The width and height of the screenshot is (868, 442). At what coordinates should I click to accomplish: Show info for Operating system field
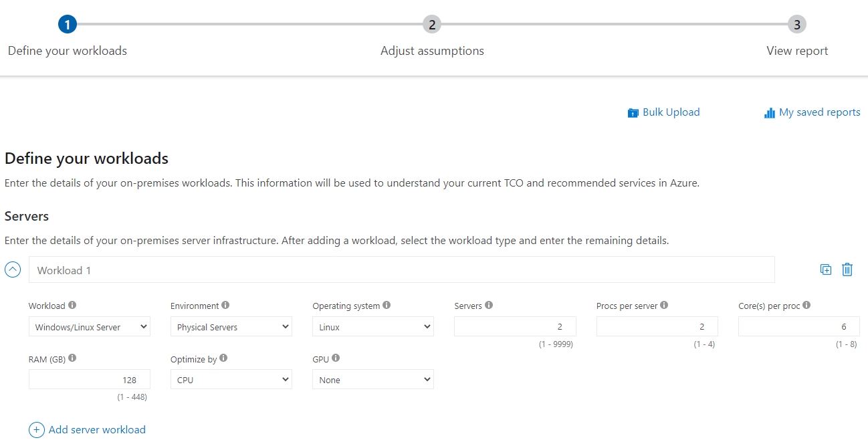[387, 305]
